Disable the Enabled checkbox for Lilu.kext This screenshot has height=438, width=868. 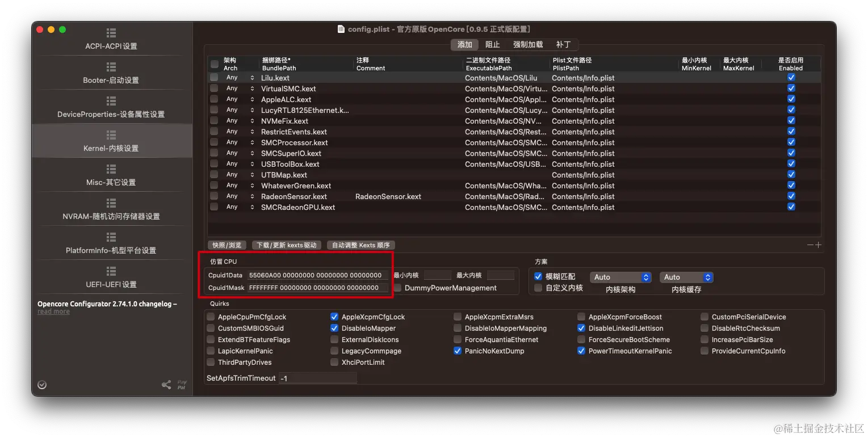coord(791,78)
